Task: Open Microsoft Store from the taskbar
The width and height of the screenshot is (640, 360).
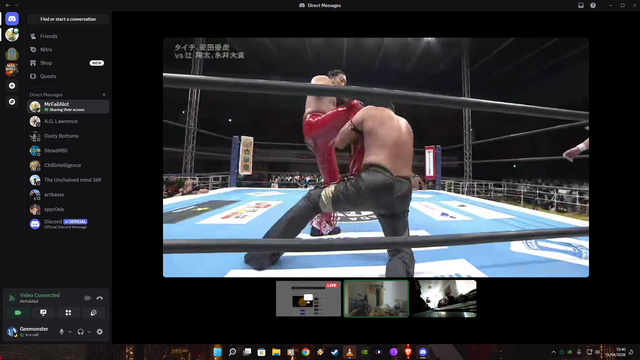Action: click(262, 352)
